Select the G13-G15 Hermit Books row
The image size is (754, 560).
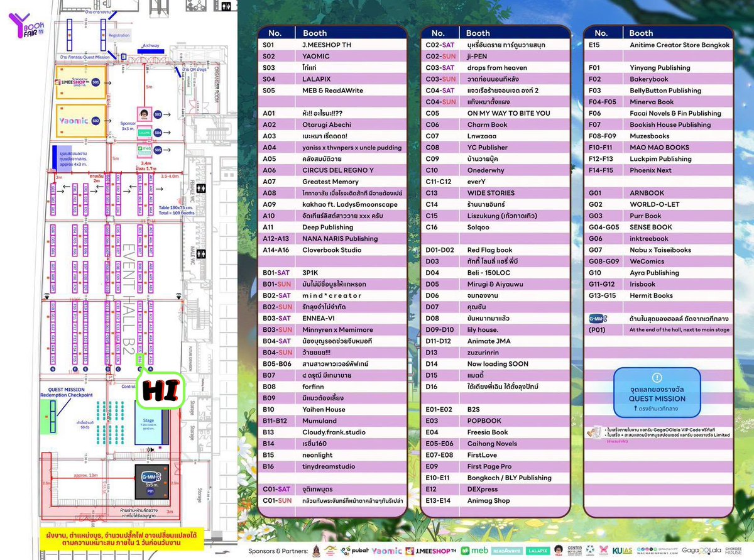[658, 295]
